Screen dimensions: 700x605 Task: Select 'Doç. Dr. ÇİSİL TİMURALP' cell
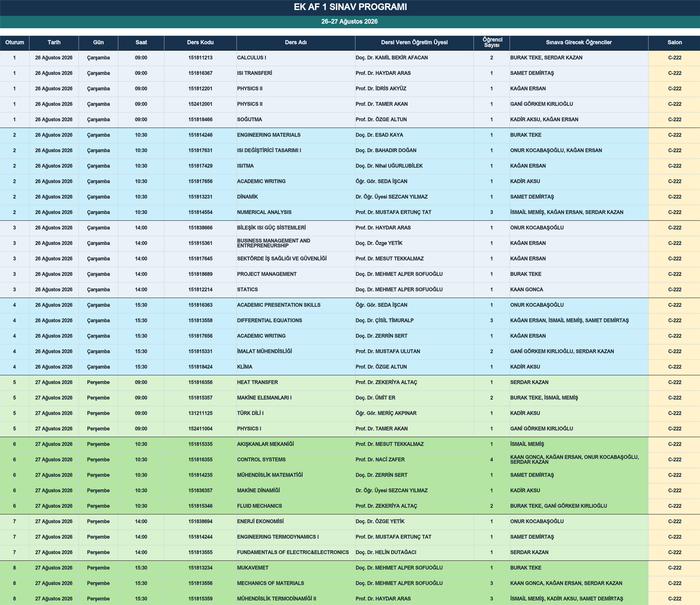tap(414, 321)
